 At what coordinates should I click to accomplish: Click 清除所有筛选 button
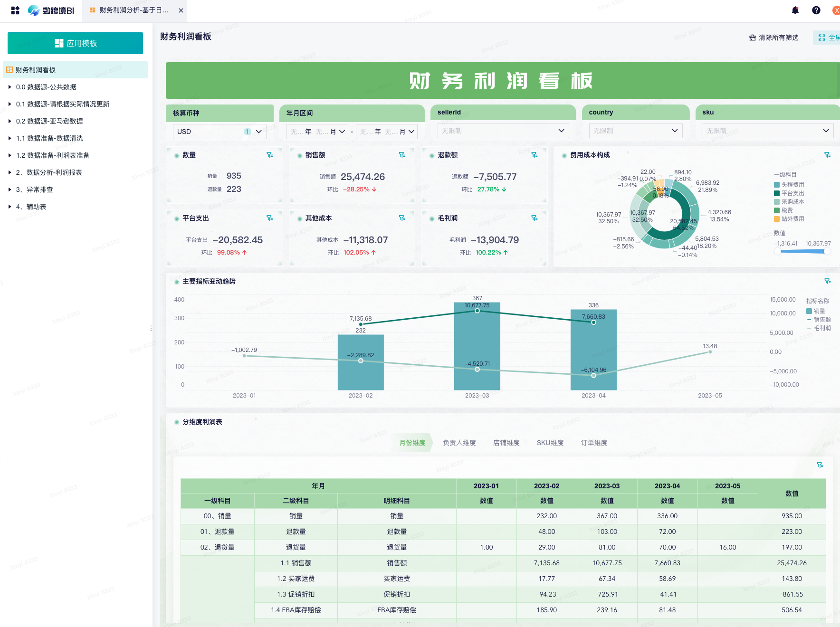774,38
